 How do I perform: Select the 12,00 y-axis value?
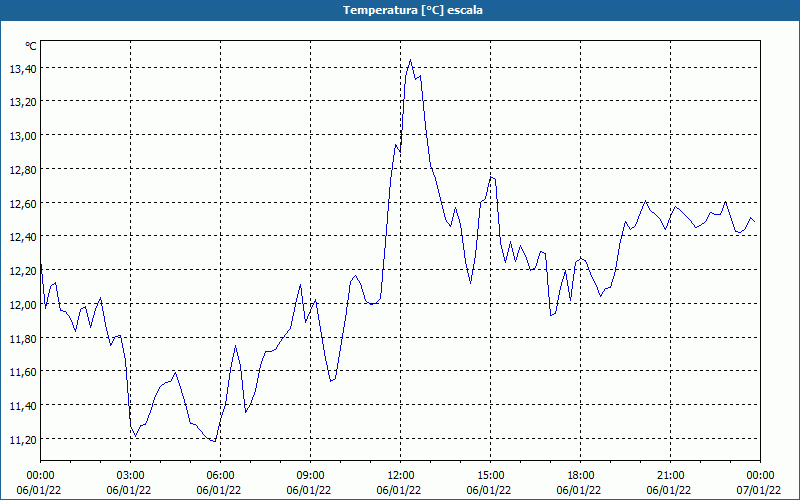pyautogui.click(x=23, y=305)
